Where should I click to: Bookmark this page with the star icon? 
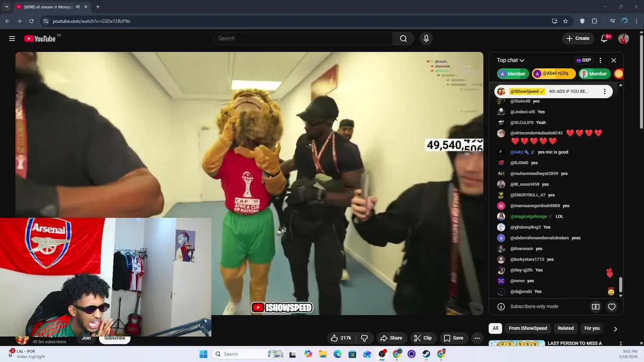tap(566, 21)
